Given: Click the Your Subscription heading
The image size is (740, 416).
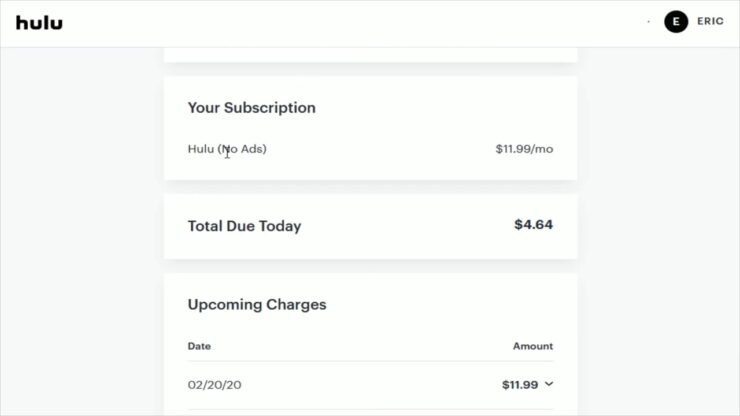Looking at the screenshot, I should click(252, 108).
